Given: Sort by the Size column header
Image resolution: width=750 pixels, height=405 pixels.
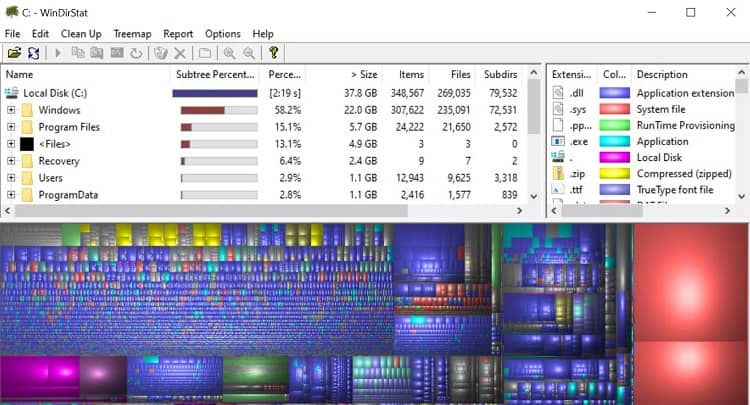Looking at the screenshot, I should (344, 75).
